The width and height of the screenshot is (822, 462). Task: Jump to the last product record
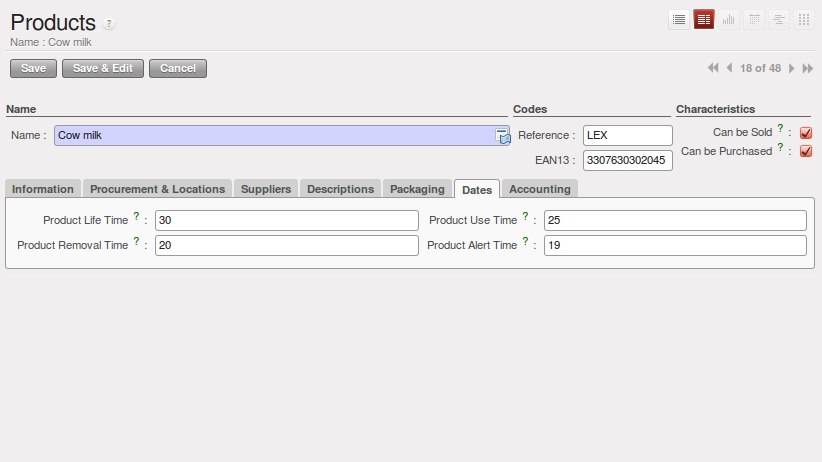[807, 68]
